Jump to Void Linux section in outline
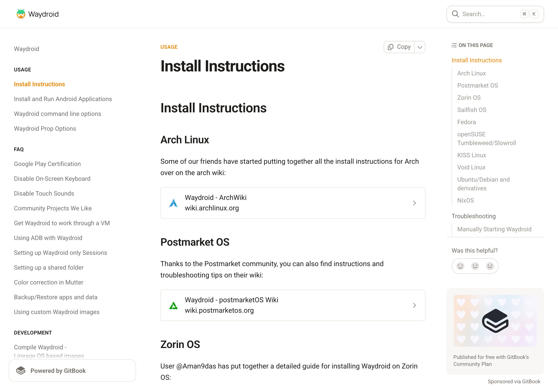 click(x=471, y=167)
